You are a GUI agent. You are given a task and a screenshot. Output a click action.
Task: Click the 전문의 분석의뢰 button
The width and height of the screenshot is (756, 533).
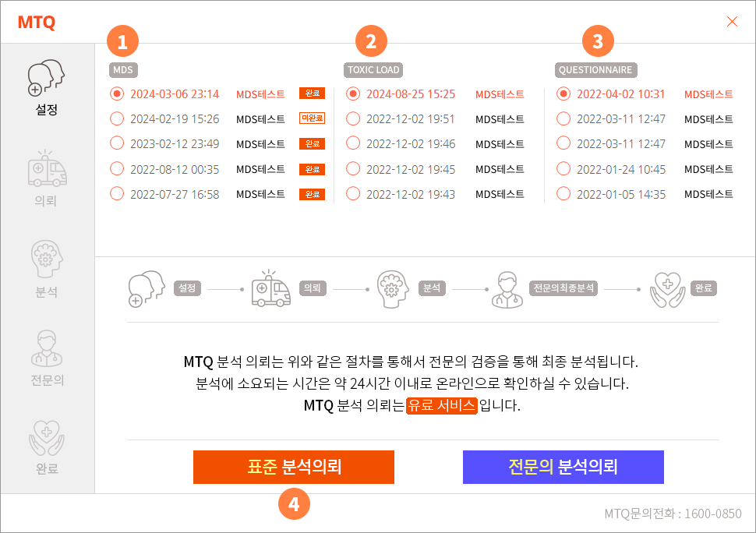coord(563,467)
